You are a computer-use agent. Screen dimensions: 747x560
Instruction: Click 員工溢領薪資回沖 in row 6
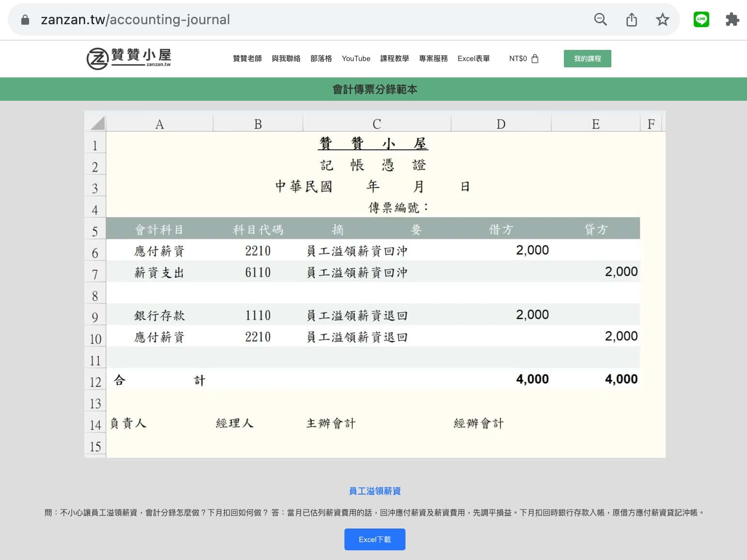pos(357,251)
